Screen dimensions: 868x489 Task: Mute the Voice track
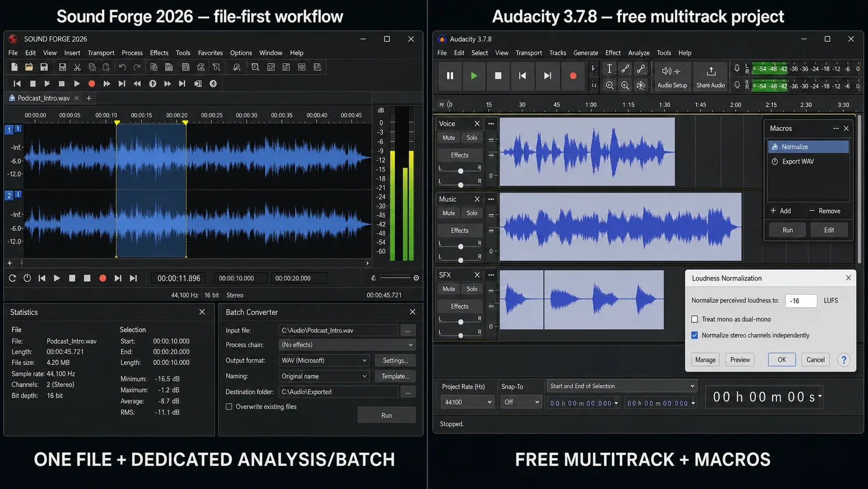[x=449, y=138]
